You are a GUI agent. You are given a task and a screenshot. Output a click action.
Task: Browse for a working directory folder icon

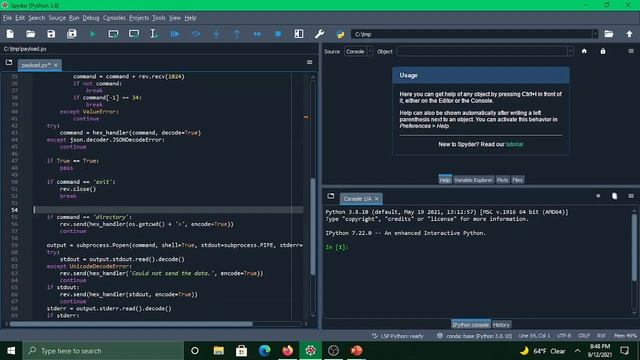coord(609,34)
